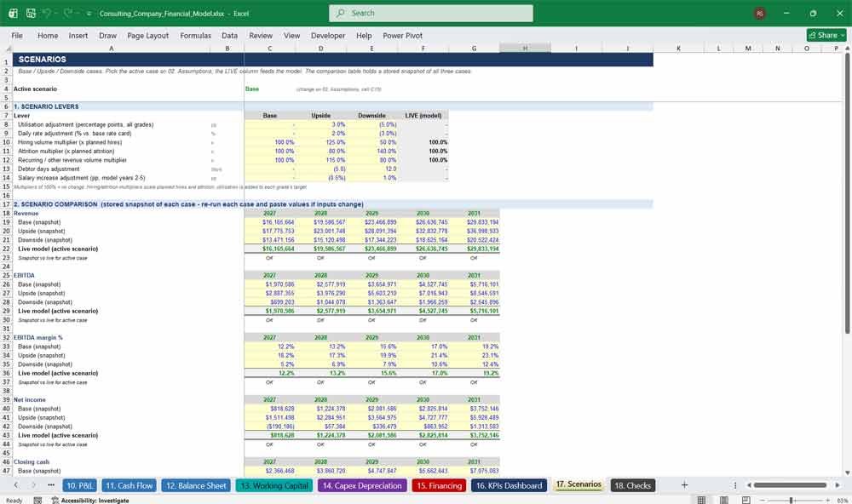Click the Redo arrow icon
The image size is (852, 504).
click(x=67, y=13)
